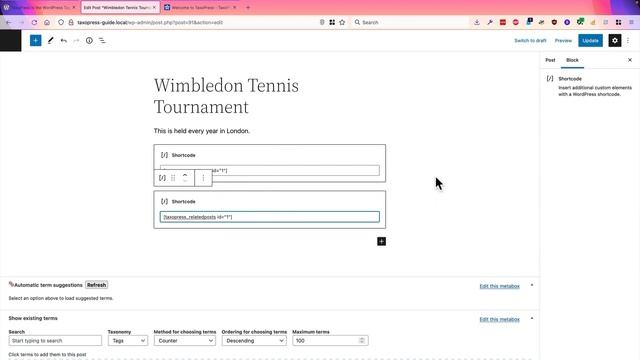Close the Edit Post browser tab

click(x=154, y=7)
